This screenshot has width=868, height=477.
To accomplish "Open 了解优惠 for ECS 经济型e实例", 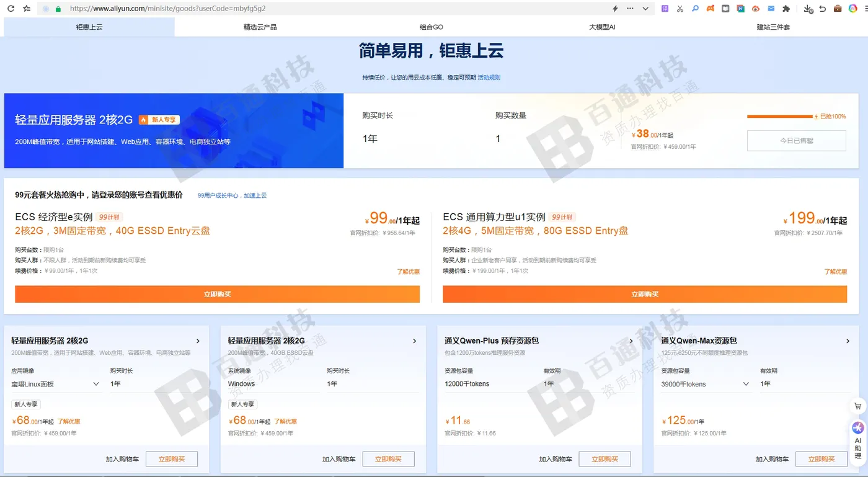I will [408, 272].
